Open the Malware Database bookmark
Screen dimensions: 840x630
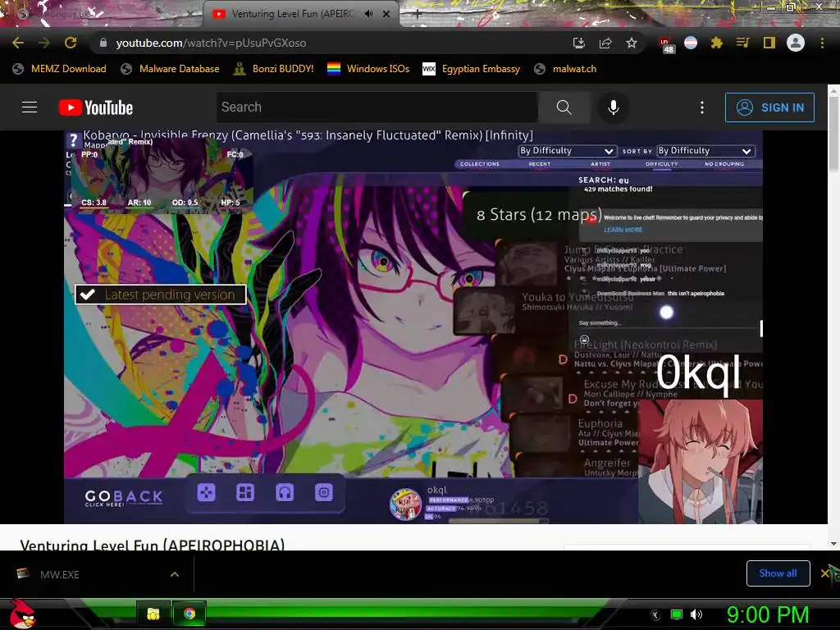tap(170, 69)
